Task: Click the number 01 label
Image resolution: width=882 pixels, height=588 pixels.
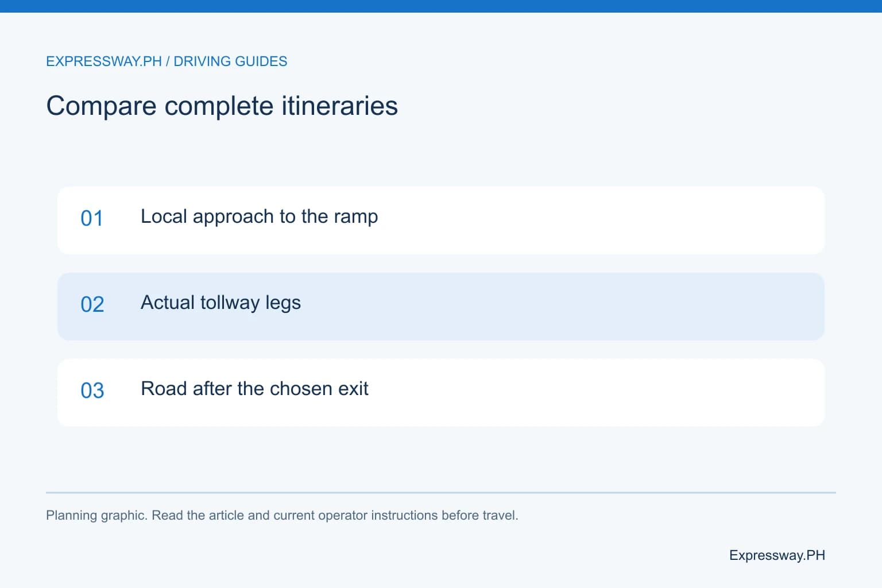Action: (x=92, y=218)
